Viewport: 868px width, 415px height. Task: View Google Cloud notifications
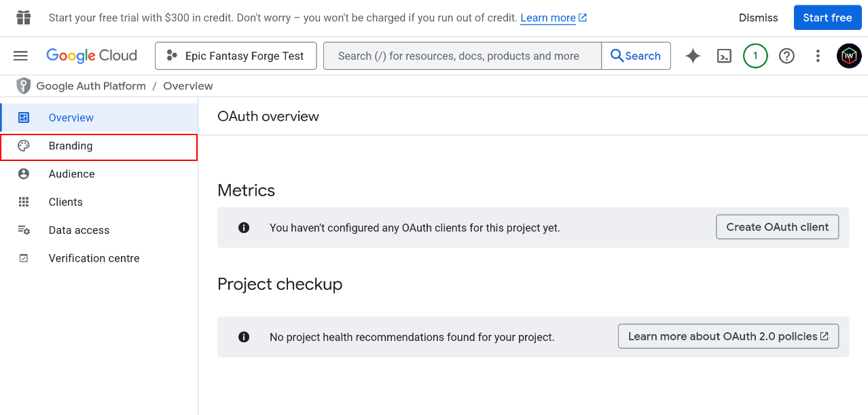(755, 56)
